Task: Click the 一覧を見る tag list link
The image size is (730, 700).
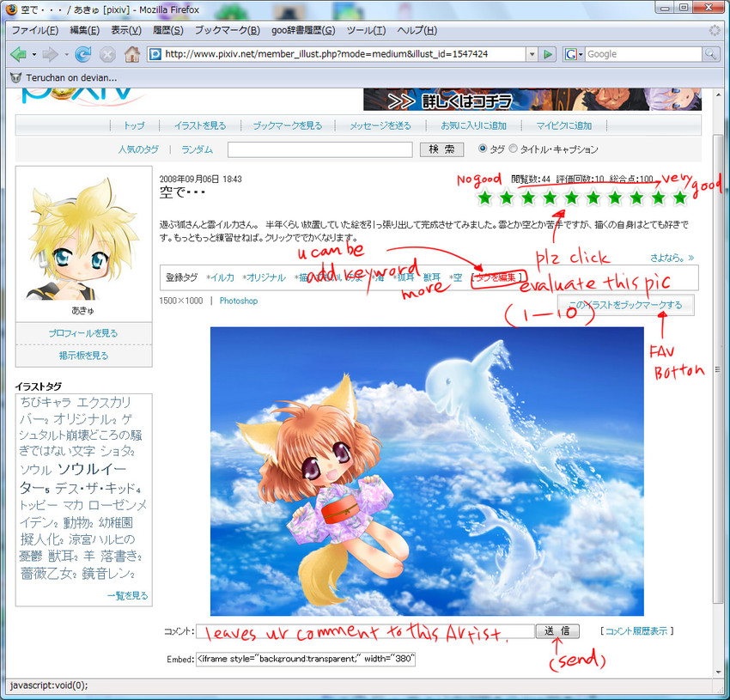Action: [128, 596]
